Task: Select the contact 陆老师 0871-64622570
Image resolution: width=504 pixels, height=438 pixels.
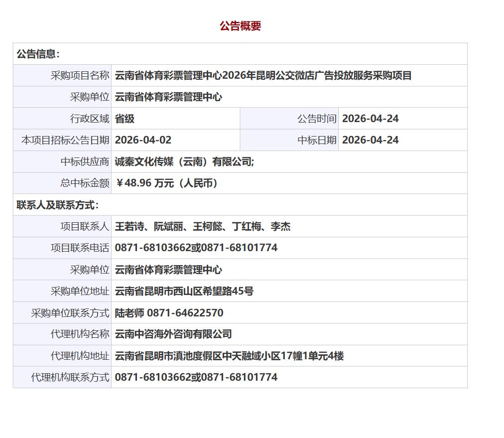Action: [x=169, y=313]
